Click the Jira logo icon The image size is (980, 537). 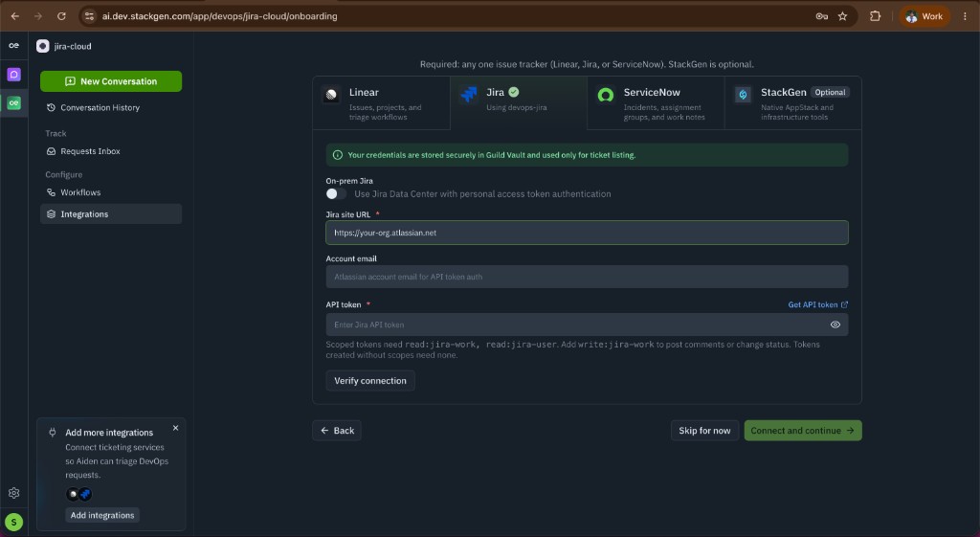coord(468,95)
